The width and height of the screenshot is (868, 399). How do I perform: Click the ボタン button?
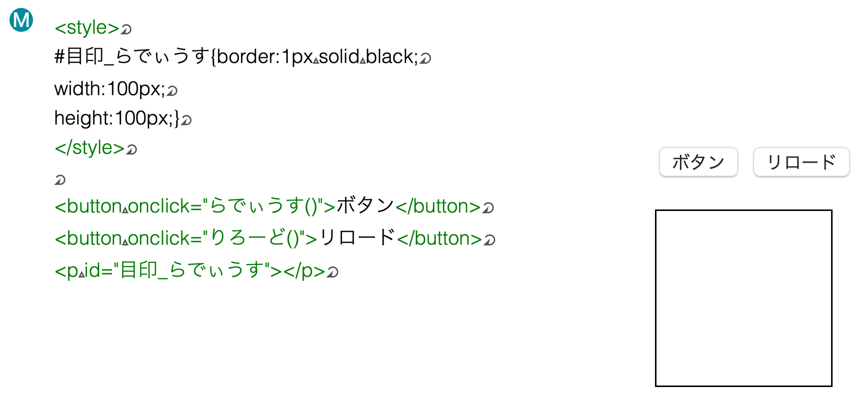tap(698, 162)
